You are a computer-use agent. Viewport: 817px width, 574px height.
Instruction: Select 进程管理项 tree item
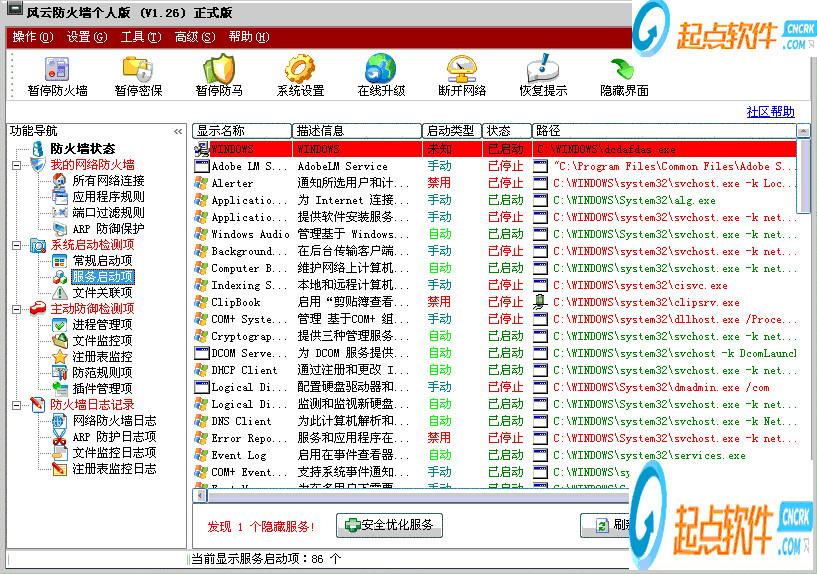pos(102,325)
